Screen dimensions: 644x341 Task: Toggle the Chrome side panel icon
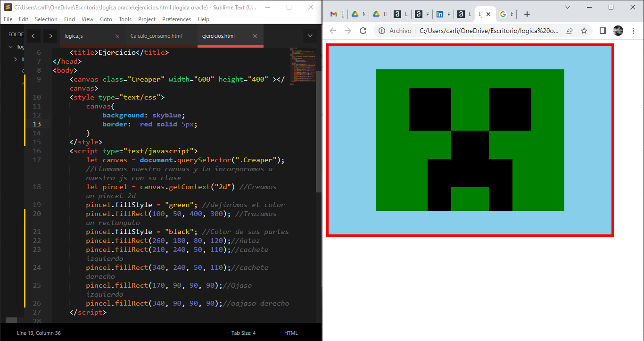(603, 31)
